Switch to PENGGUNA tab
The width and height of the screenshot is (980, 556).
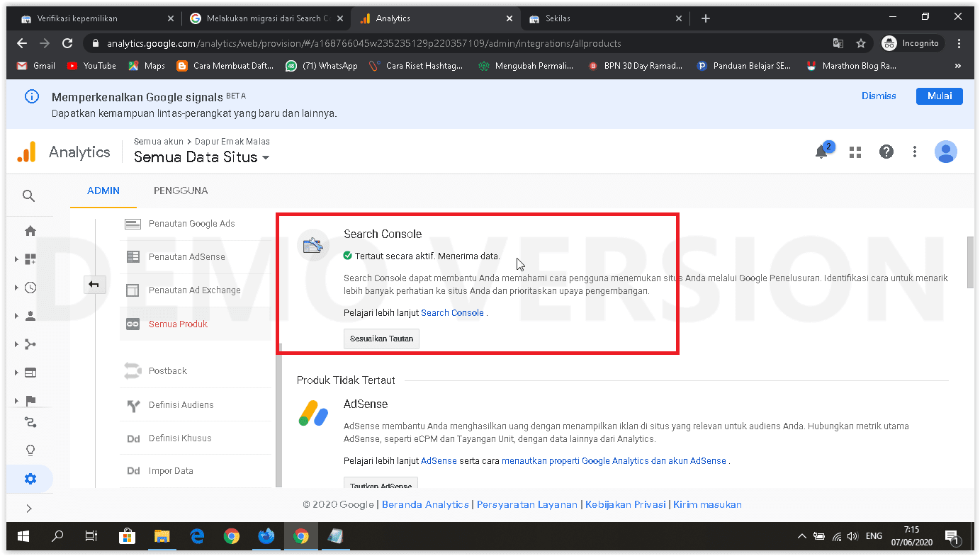coord(181,191)
